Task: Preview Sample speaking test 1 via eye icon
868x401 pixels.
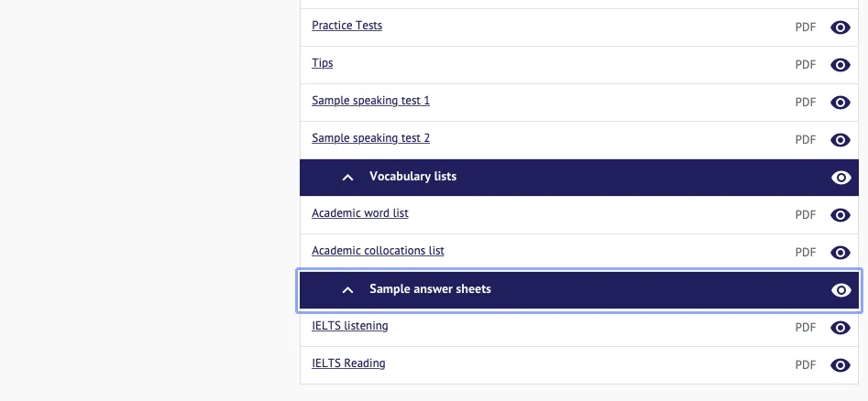Action: (x=840, y=103)
